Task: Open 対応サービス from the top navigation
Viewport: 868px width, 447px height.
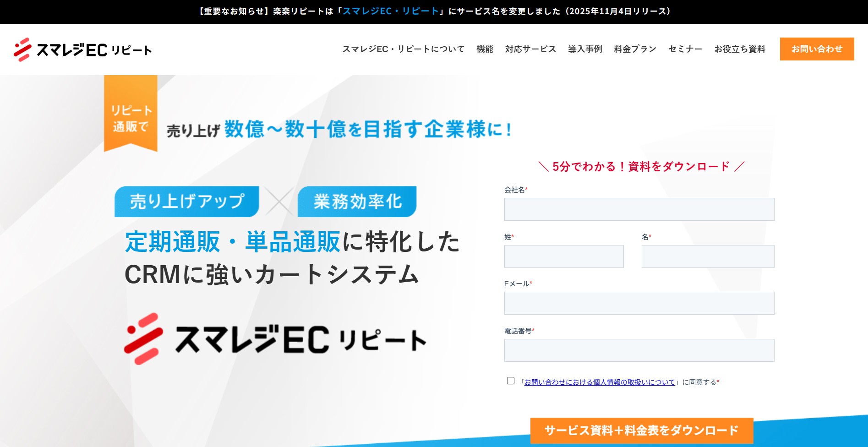Action: pos(530,49)
